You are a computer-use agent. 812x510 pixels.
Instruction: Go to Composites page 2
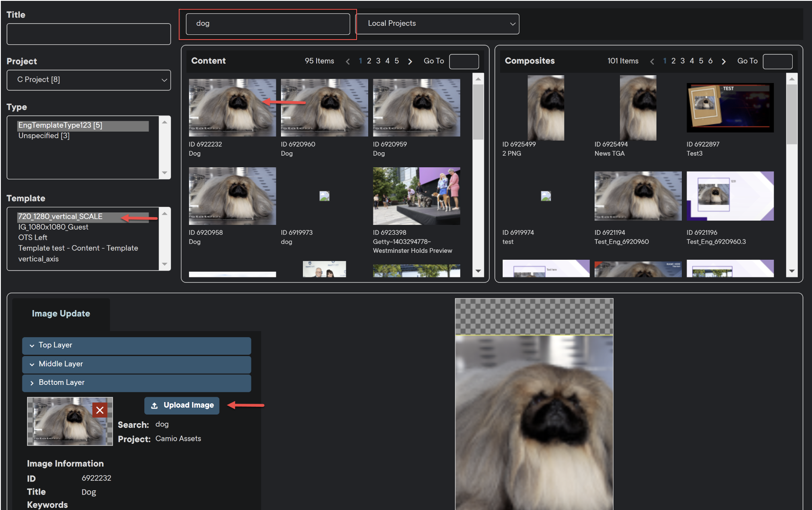674,61
